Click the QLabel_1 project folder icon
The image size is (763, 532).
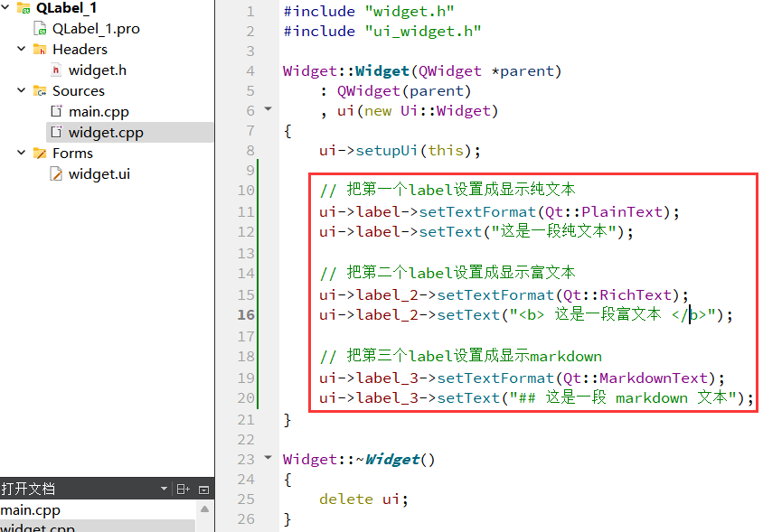24,7
